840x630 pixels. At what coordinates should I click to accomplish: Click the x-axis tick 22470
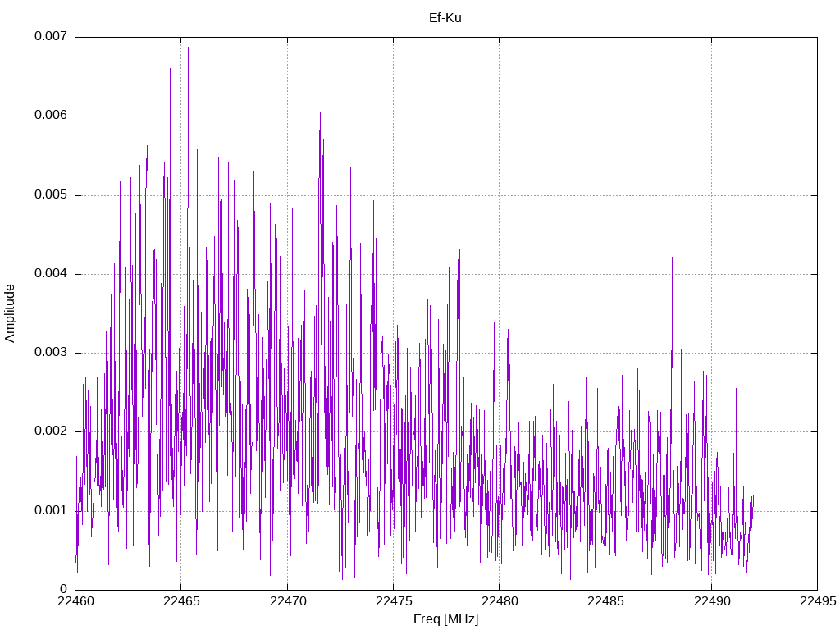[x=288, y=601]
